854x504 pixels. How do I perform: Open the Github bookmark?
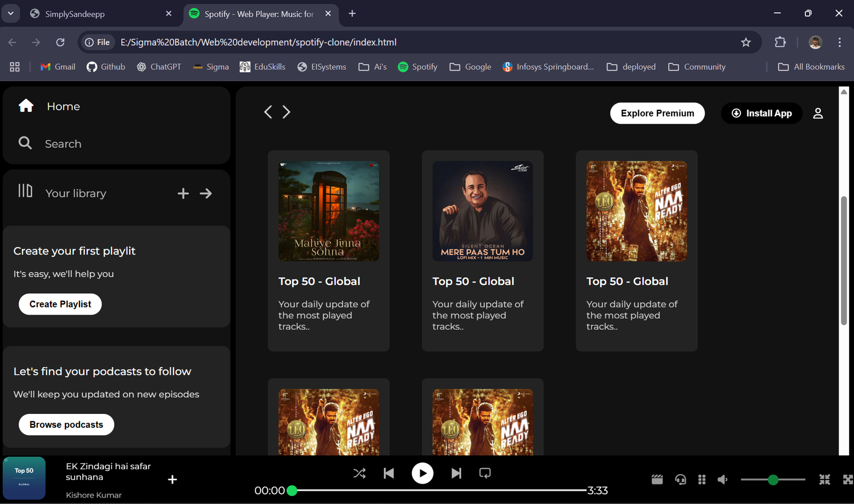(x=106, y=67)
